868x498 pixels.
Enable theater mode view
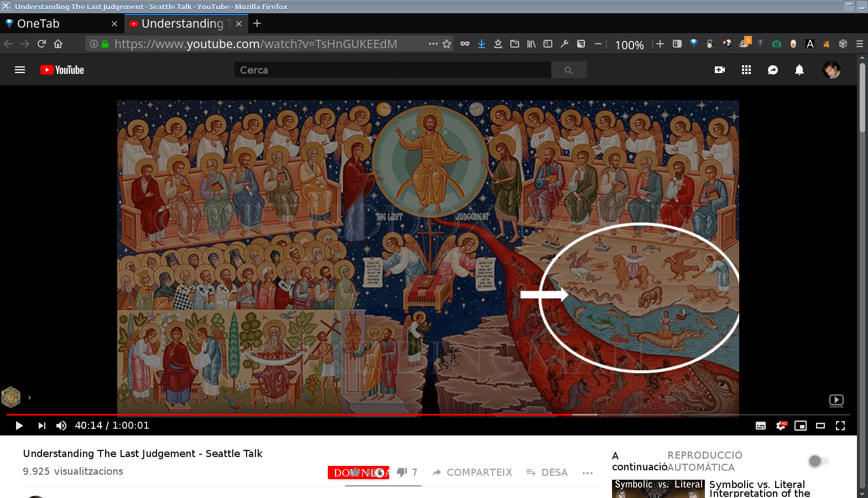pos(820,426)
